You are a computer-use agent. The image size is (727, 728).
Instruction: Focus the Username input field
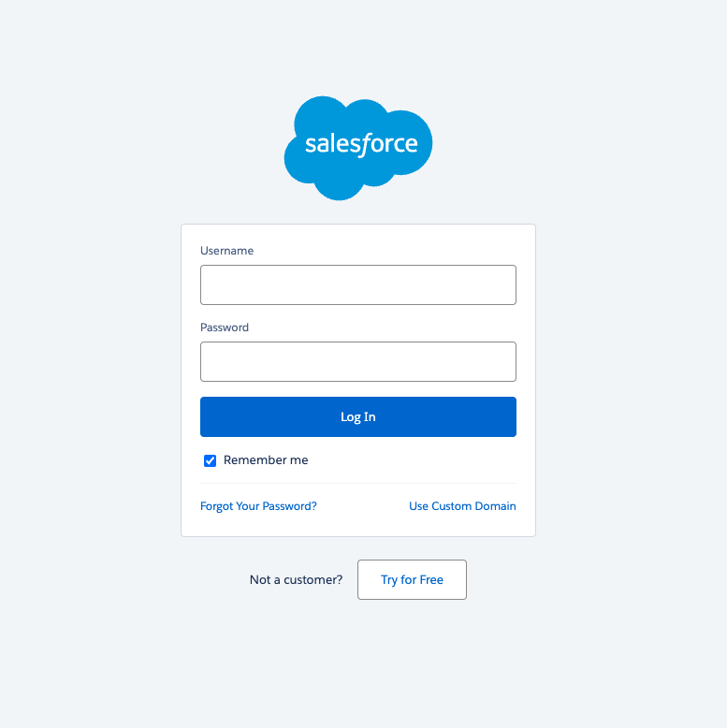[x=358, y=284]
